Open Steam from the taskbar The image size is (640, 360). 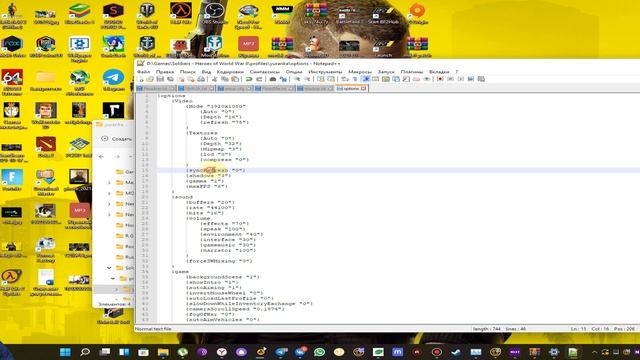456,352
